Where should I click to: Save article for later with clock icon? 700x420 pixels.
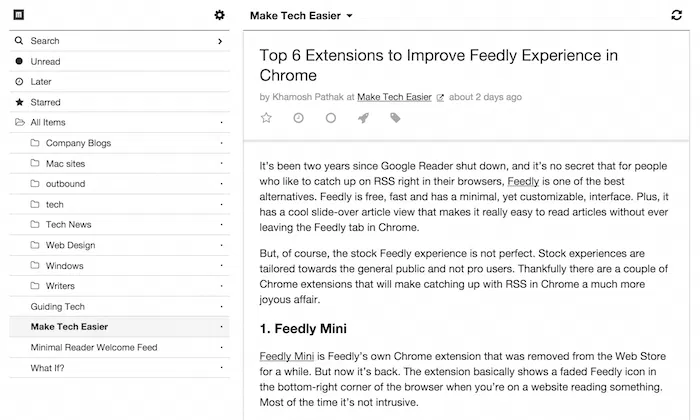coord(298,118)
